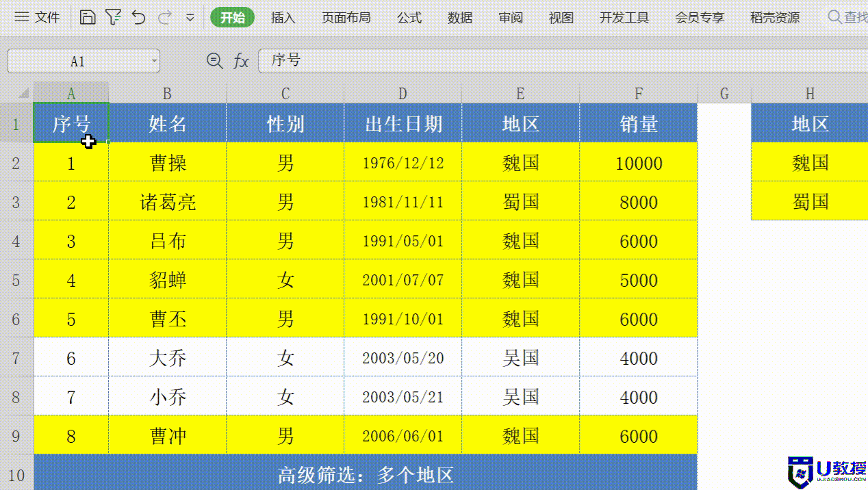
Task: Click the sales cell 10000
Action: pos(639,162)
